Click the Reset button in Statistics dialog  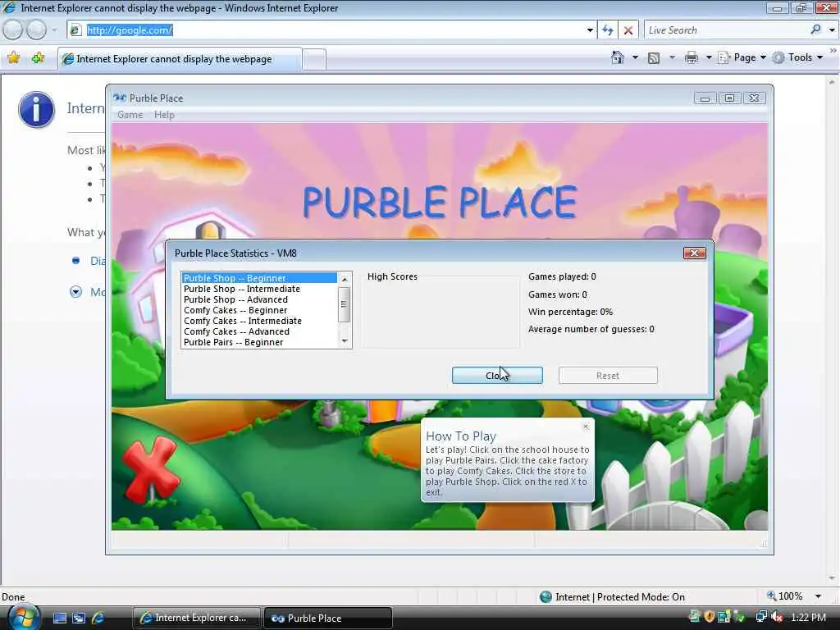(x=608, y=376)
